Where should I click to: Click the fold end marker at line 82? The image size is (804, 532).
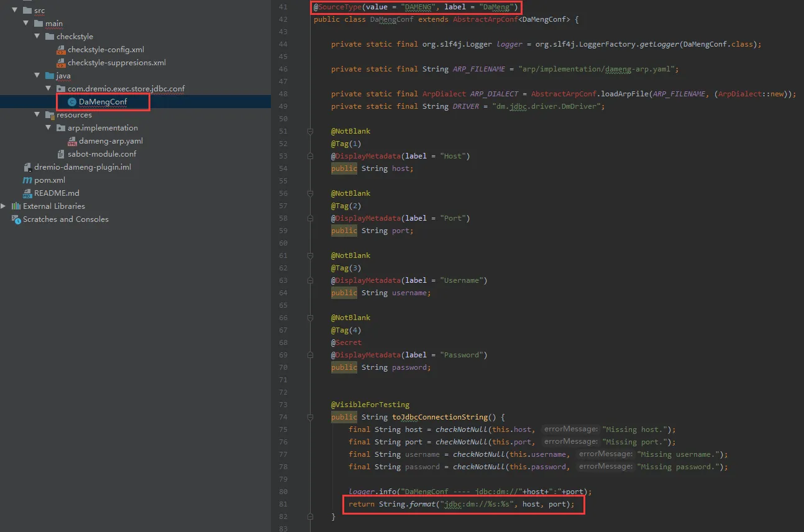tap(309, 516)
